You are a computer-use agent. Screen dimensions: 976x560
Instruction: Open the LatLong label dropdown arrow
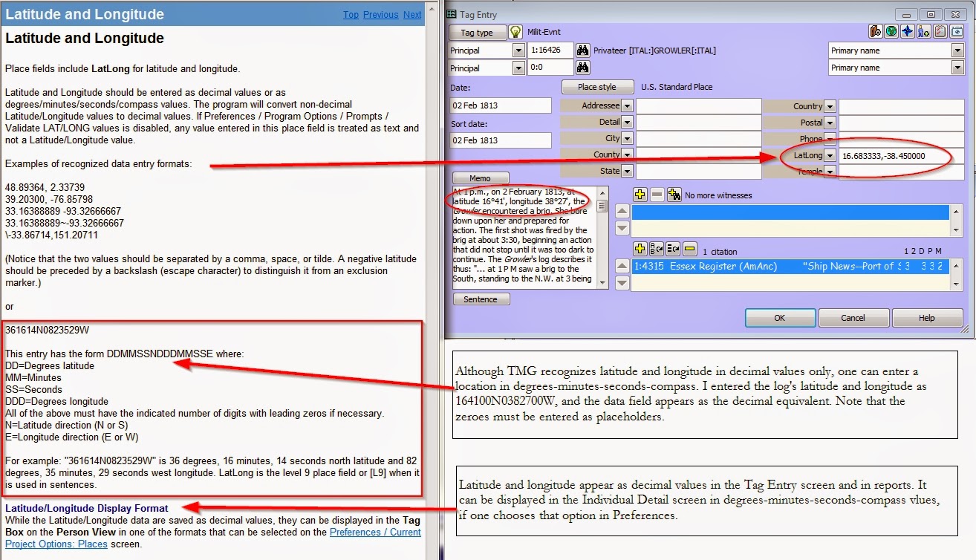(x=830, y=155)
